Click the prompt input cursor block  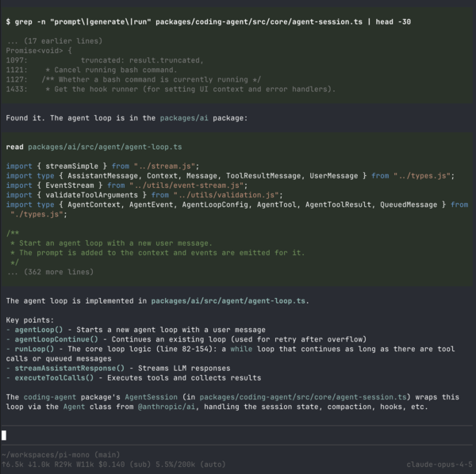click(4, 435)
